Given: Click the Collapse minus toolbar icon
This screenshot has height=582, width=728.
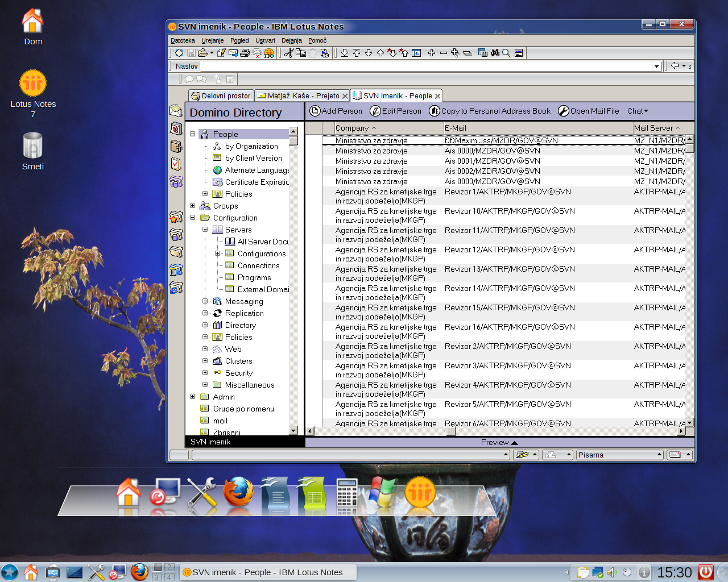Looking at the screenshot, I should click(x=444, y=53).
